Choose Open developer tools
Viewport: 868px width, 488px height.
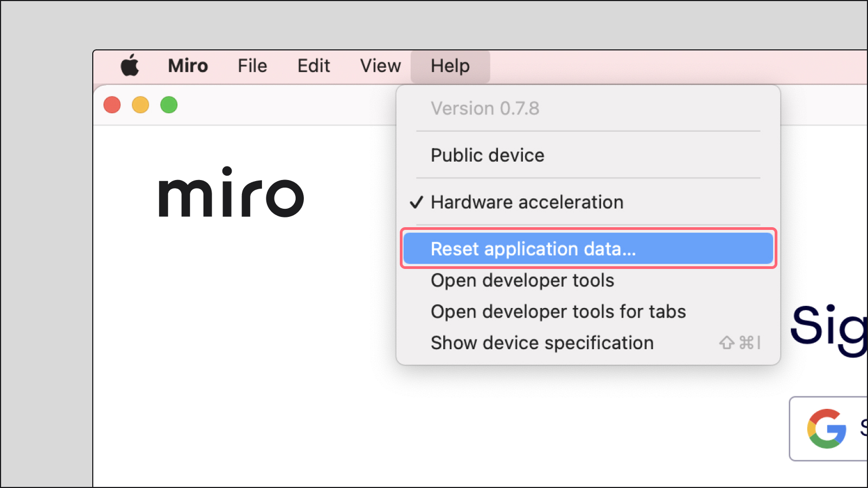click(522, 280)
